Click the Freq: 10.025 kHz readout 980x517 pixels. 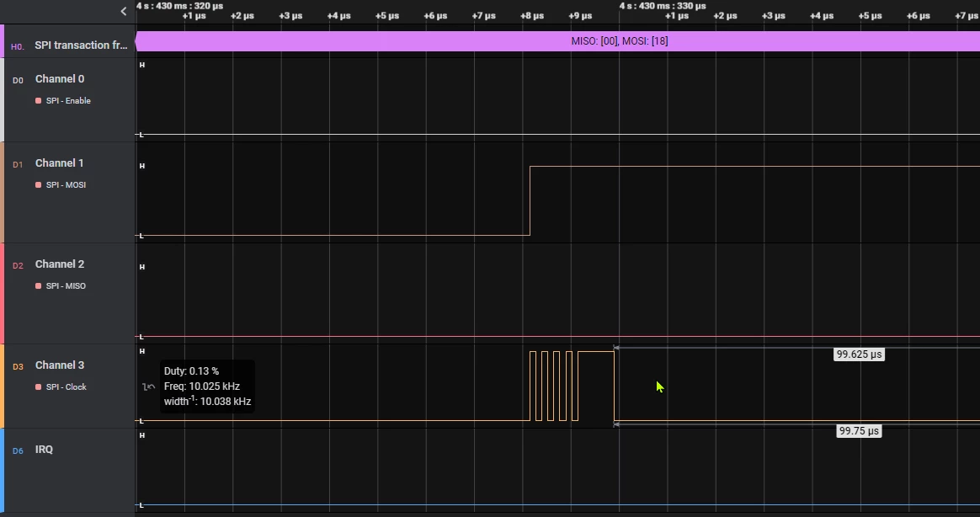pos(202,386)
